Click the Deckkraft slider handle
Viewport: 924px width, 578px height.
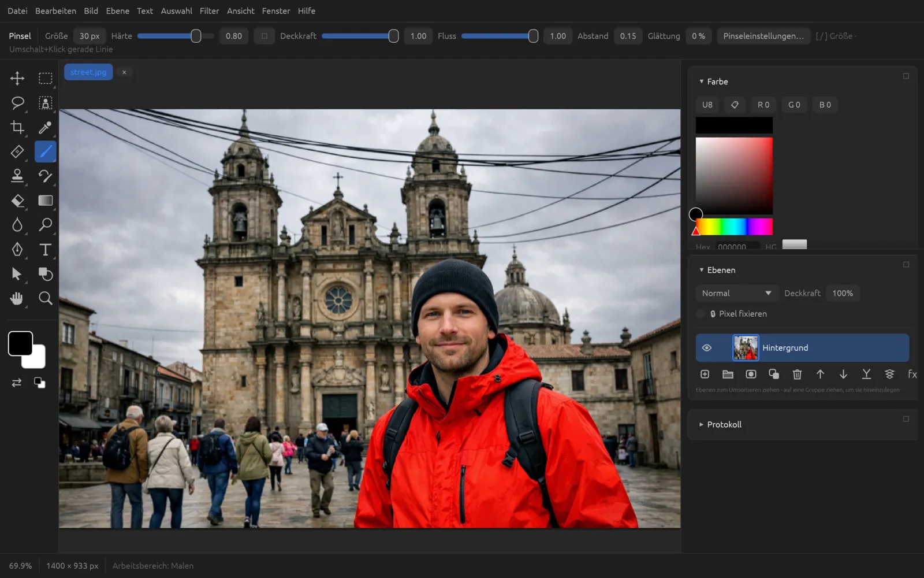(393, 36)
